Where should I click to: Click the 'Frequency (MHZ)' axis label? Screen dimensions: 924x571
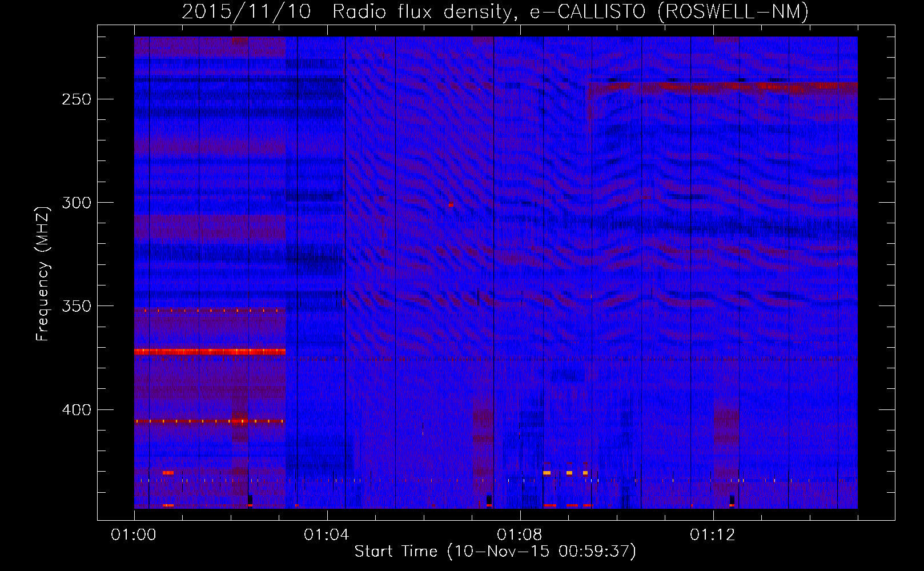tap(43, 274)
